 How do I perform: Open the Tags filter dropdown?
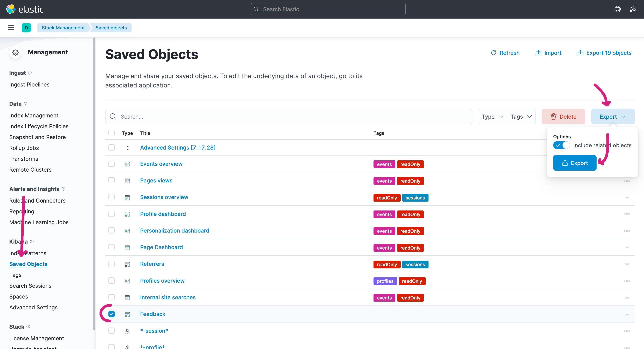pyautogui.click(x=521, y=117)
